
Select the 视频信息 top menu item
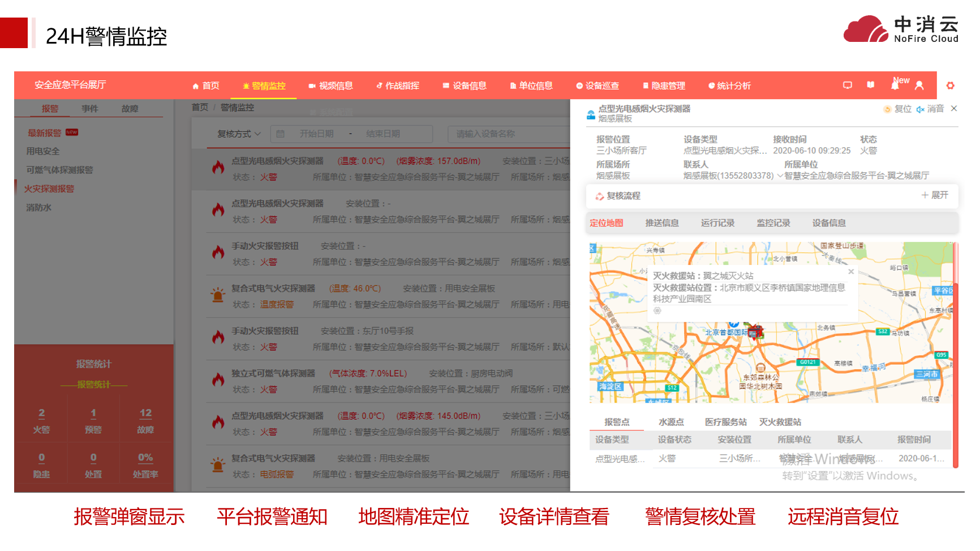330,86
